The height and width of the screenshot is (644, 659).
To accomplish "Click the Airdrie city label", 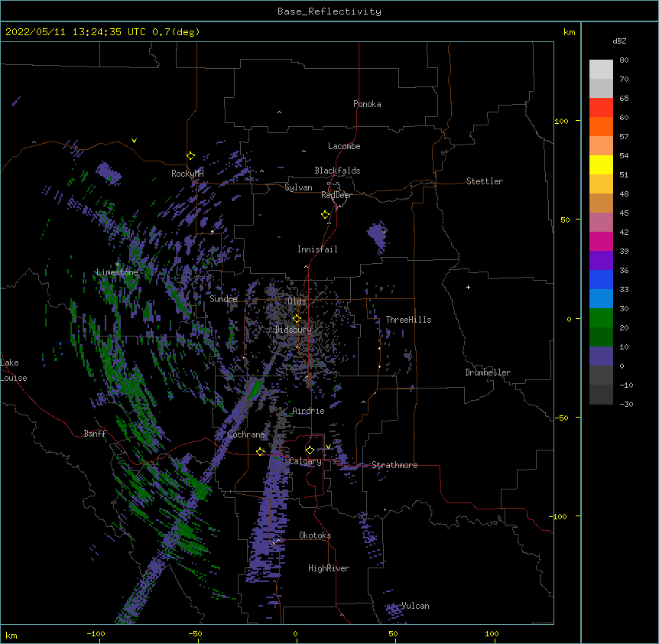I will (x=308, y=411).
